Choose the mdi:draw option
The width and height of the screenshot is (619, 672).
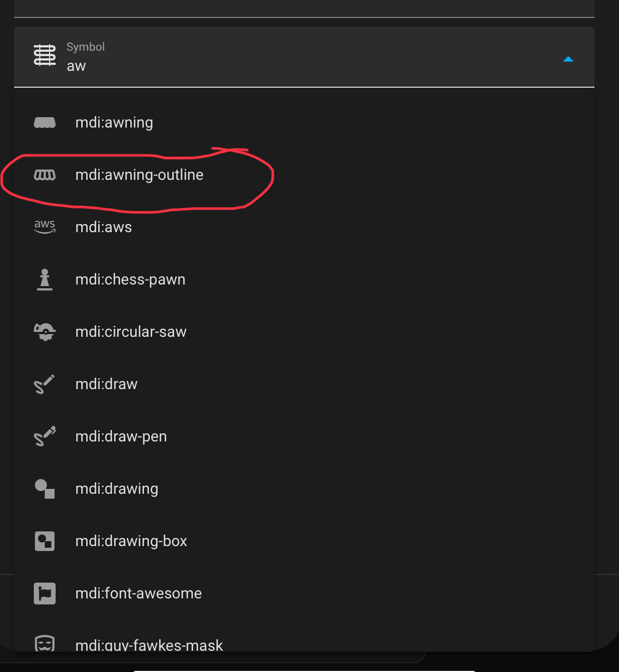(106, 384)
